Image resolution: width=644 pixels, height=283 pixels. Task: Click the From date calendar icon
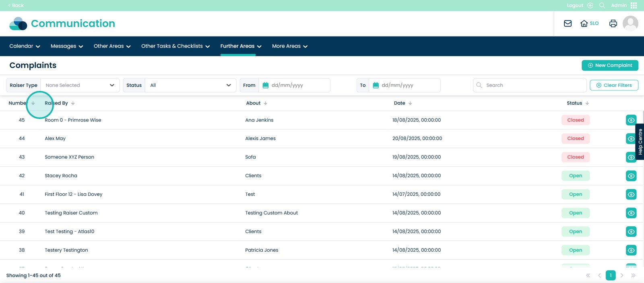(265, 85)
